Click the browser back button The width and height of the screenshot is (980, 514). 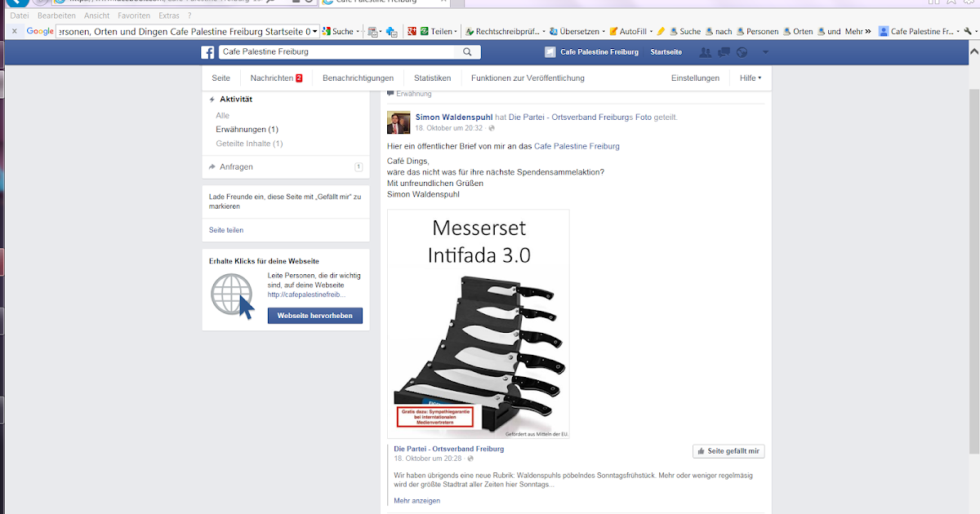point(17,2)
